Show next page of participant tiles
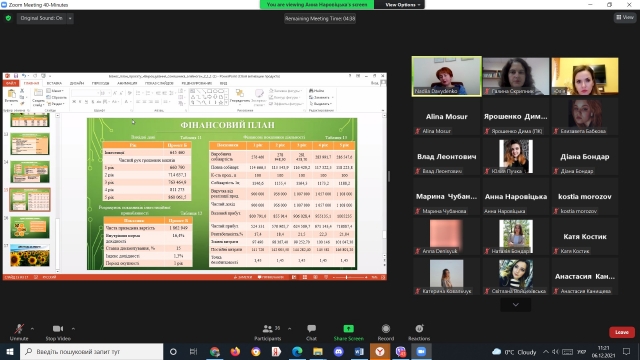640x360 pixels. point(516,305)
